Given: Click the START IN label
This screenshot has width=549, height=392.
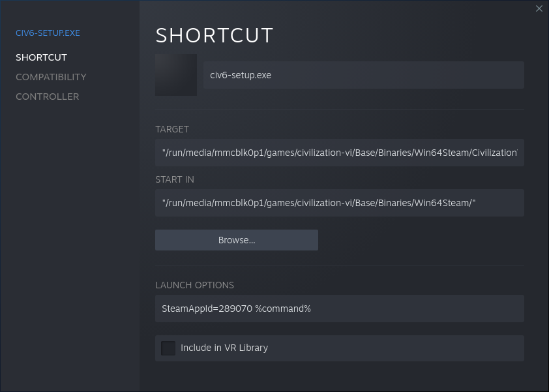Looking at the screenshot, I should tap(175, 179).
